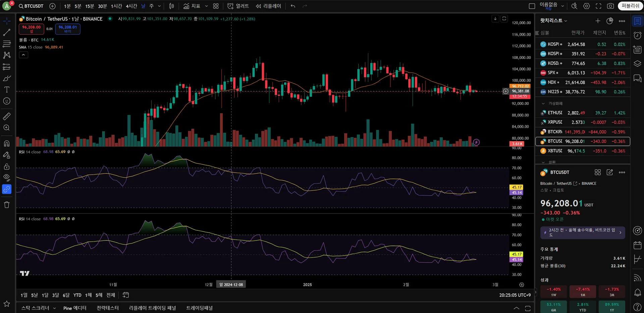Image resolution: width=644 pixels, height=313 pixels.
Task: Select the text annotation tool
Action: [x=7, y=90]
